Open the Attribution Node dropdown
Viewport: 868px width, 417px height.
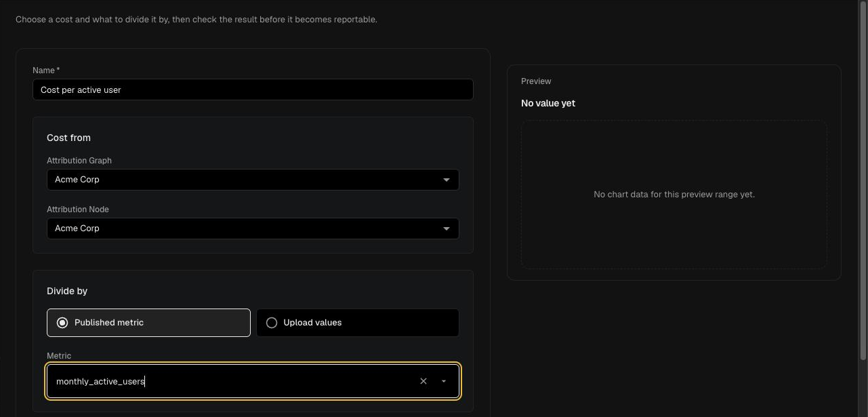(253, 229)
